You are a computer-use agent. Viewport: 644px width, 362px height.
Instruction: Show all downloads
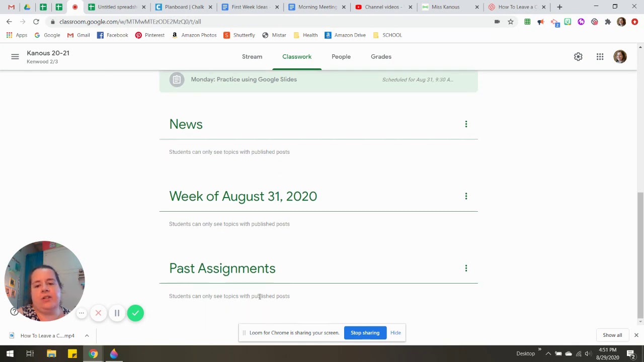[x=612, y=335]
